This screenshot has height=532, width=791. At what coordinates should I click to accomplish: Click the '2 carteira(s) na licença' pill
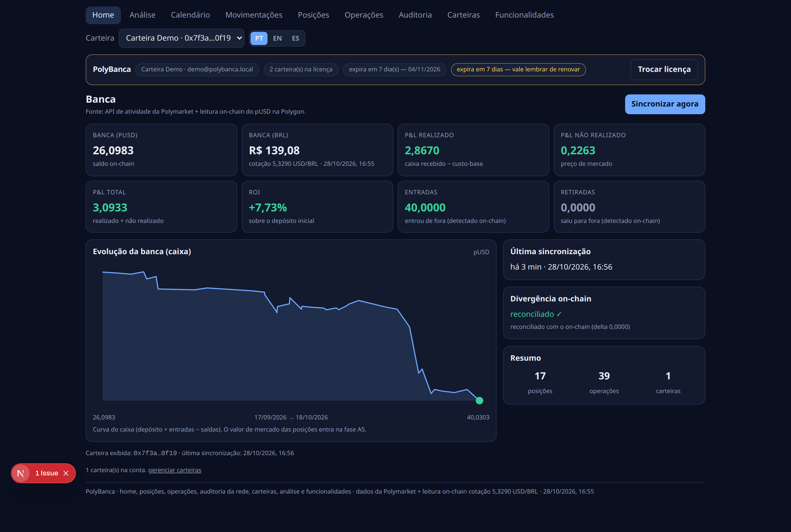tap(301, 69)
